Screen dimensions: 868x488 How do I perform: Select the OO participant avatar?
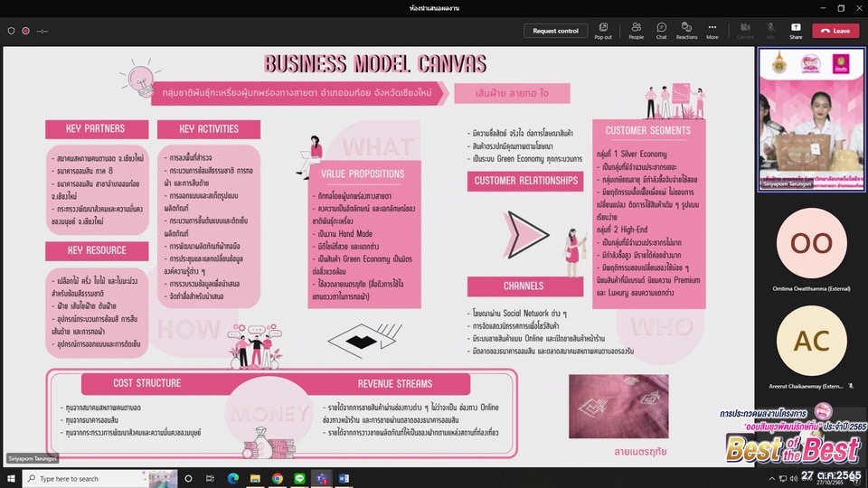[811, 242]
